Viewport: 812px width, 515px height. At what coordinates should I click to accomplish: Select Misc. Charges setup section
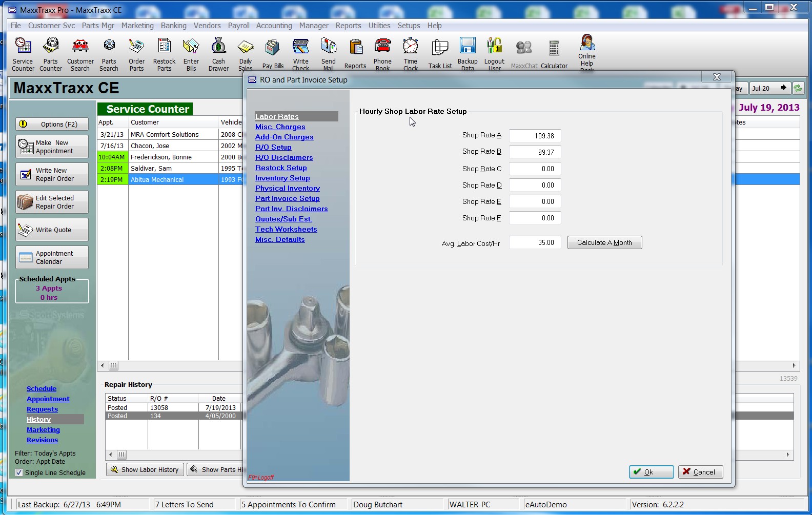coord(280,127)
